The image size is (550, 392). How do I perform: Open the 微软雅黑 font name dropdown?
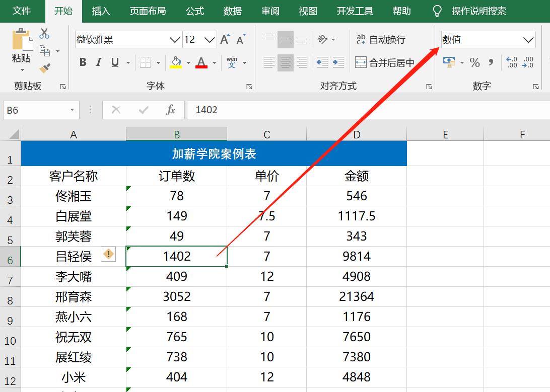(175, 39)
